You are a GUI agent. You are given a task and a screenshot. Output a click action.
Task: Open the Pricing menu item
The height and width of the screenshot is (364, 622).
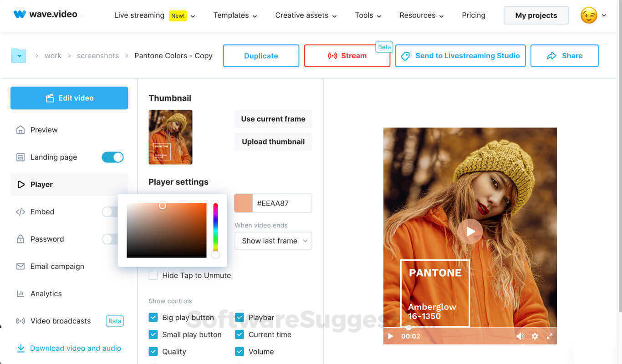(x=474, y=15)
